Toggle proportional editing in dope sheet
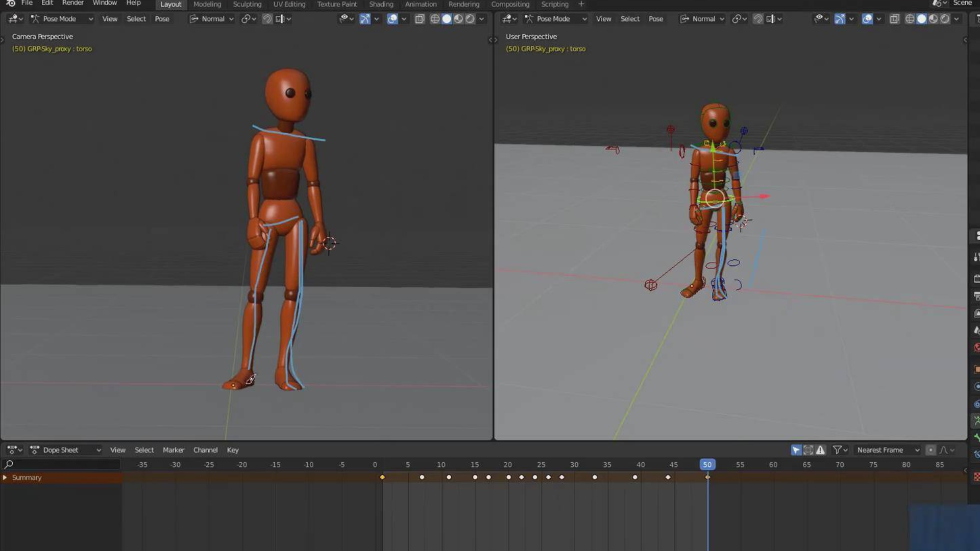980x551 pixels. coord(930,450)
